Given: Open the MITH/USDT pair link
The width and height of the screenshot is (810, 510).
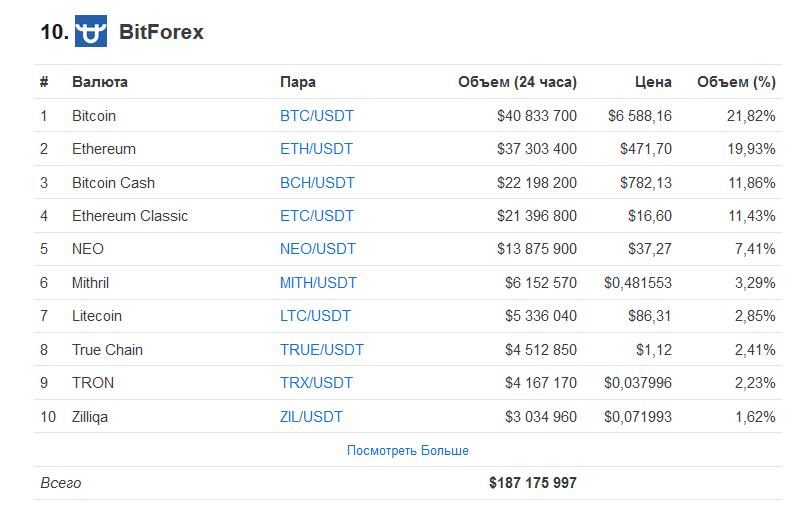Looking at the screenshot, I should click(x=318, y=283).
